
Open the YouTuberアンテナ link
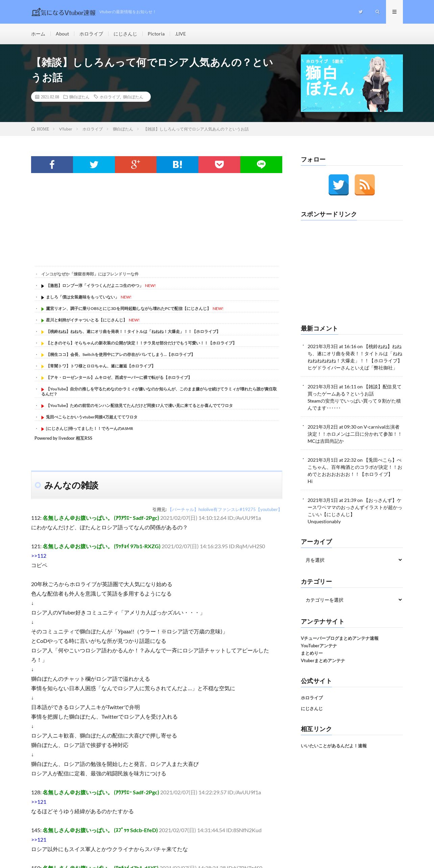319,646
